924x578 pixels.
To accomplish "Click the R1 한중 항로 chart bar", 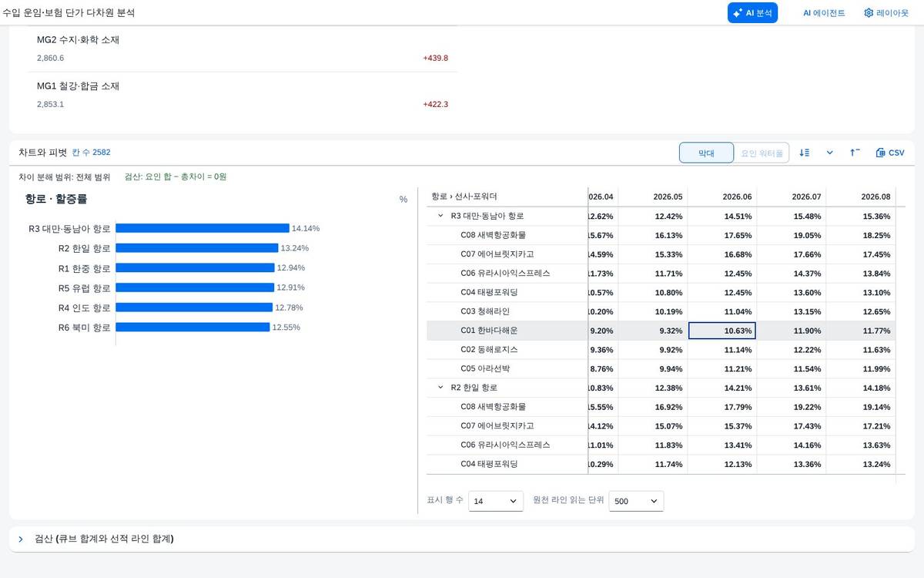I will click(195, 267).
